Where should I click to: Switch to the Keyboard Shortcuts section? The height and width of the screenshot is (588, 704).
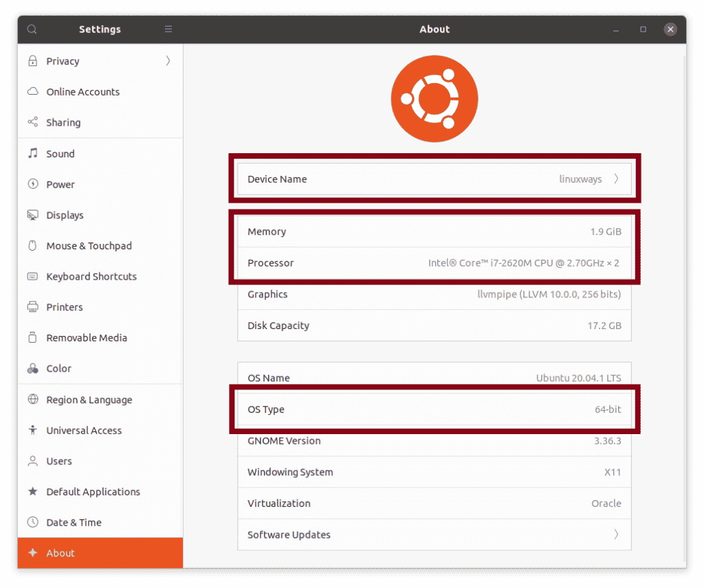pyautogui.click(x=90, y=276)
